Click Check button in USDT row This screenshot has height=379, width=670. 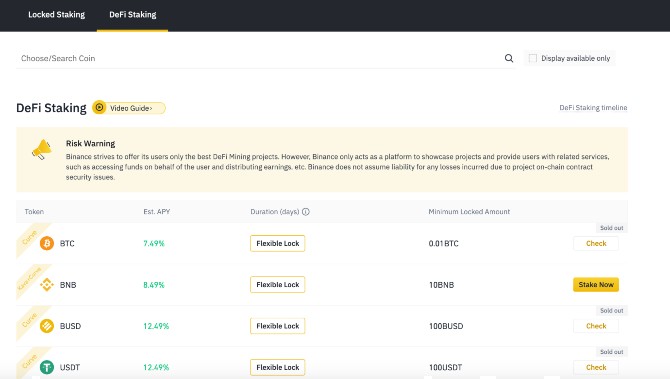(x=596, y=367)
